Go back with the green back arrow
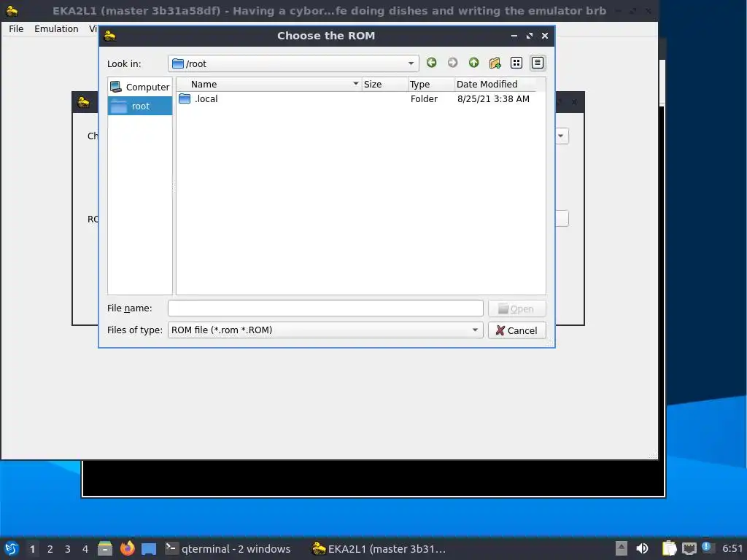 pos(431,63)
